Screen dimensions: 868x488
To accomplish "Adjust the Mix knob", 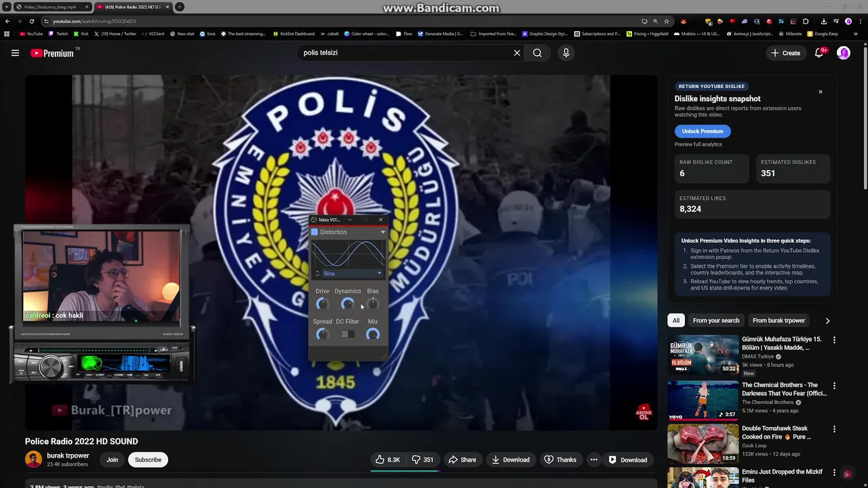I will pyautogui.click(x=372, y=334).
